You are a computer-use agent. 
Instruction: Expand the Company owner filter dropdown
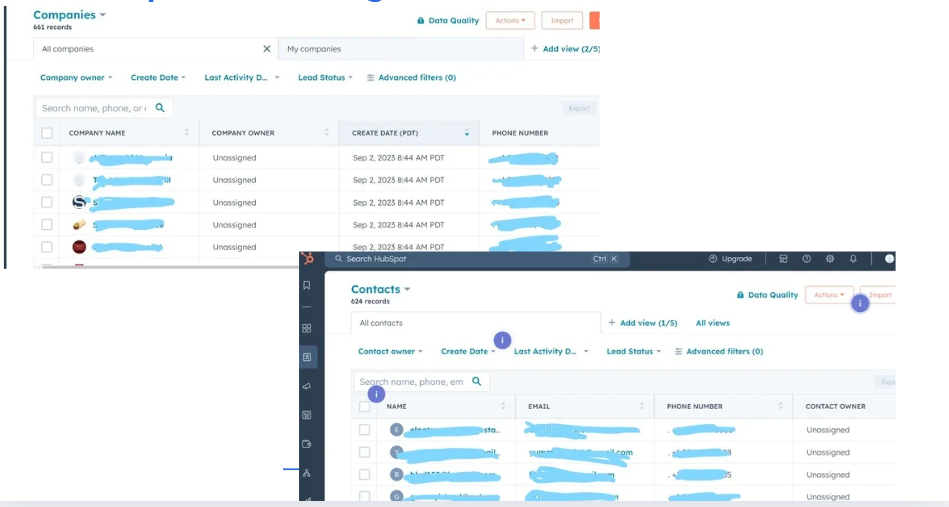[x=76, y=78]
